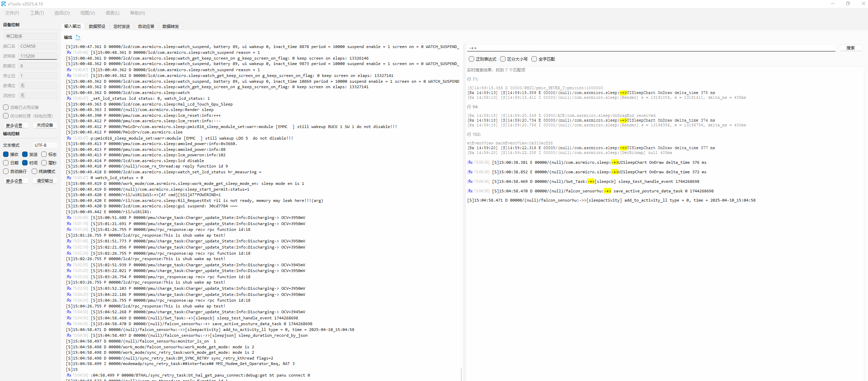
Task: Open the 波特率 115200 baud rate dropdown
Action: (x=37, y=56)
